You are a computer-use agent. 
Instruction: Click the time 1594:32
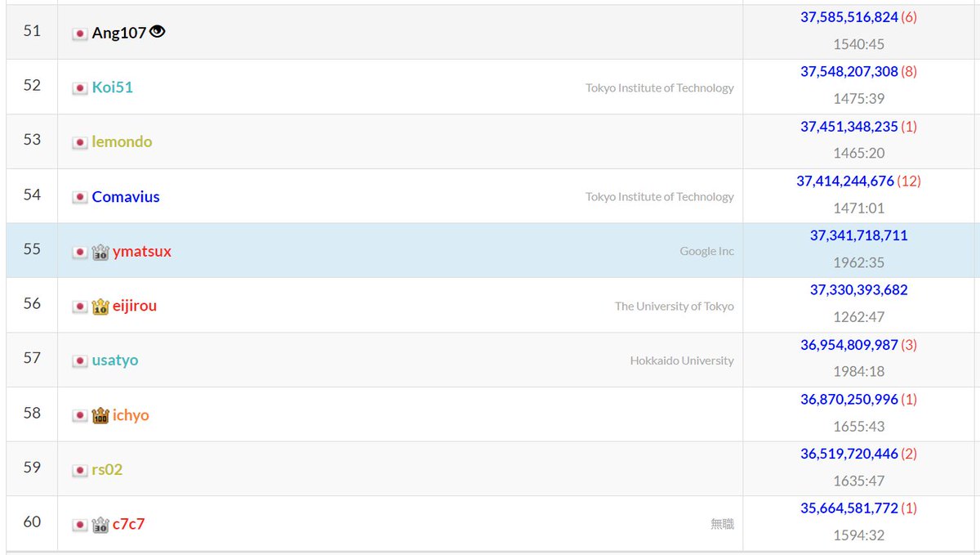tap(858, 535)
